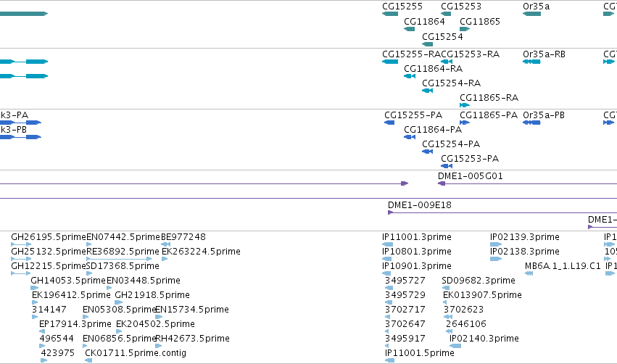Image resolution: width=617 pixels, height=364 pixels.
Task: Click the CG11865-PA protein feature
Action: pos(465,123)
